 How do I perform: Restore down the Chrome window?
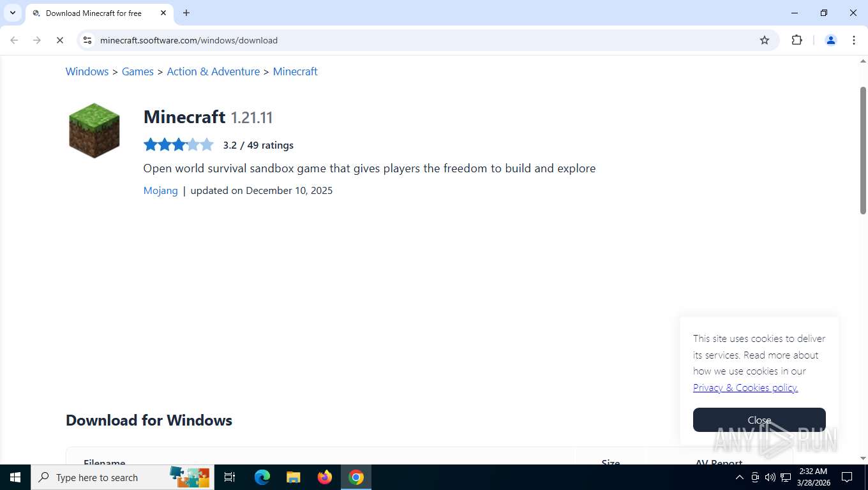(x=824, y=13)
